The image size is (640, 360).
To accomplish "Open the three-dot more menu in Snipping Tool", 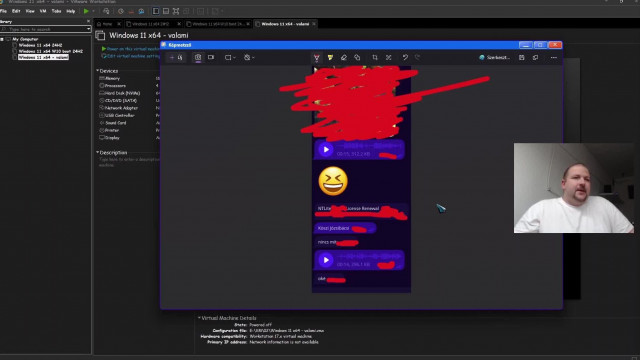I will 553,58.
